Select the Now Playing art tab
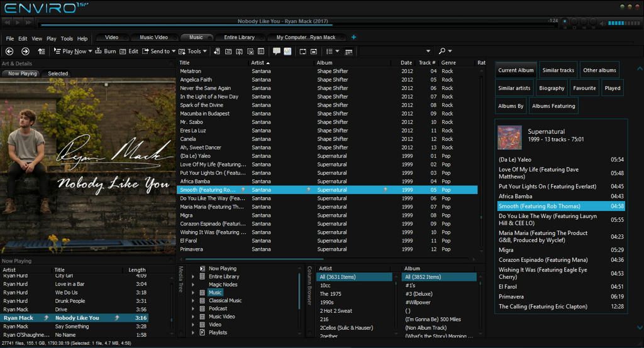Screen dimensions: 644x348 (x=22, y=73)
